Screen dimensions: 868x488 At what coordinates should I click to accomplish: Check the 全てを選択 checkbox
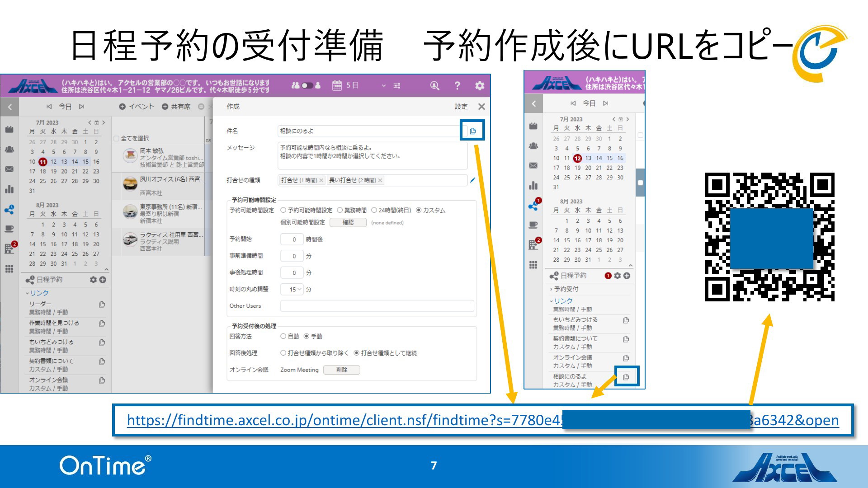(x=117, y=138)
